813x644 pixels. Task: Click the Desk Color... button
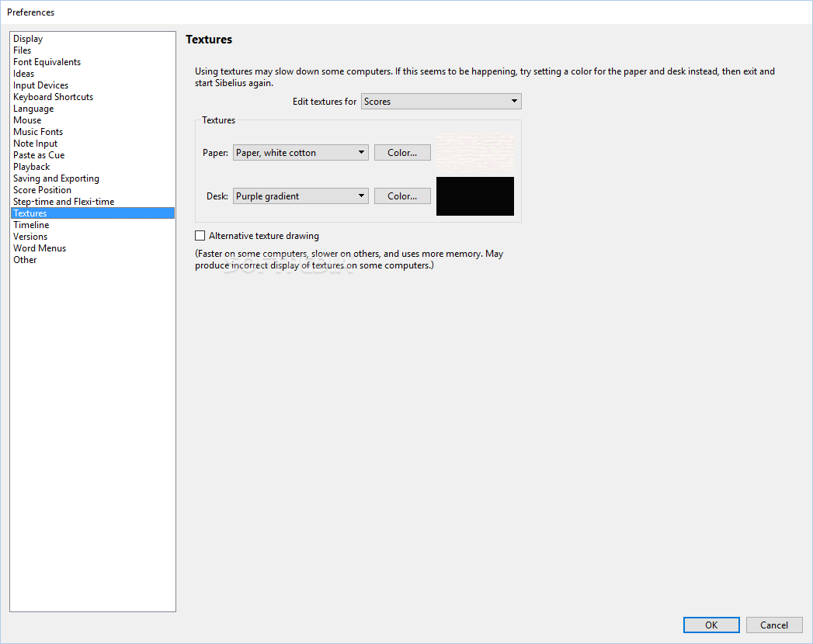pyautogui.click(x=402, y=196)
